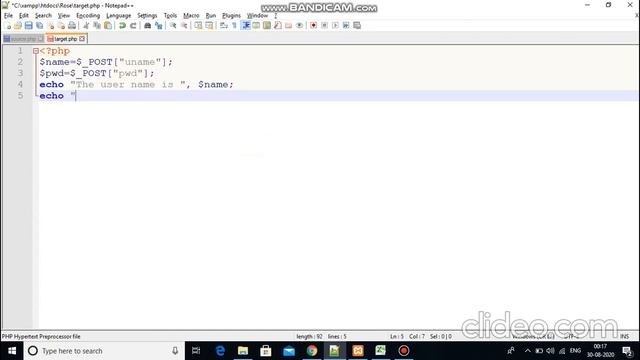
Task: Open Microsoft Edge from the taskbar
Action: click(x=220, y=351)
